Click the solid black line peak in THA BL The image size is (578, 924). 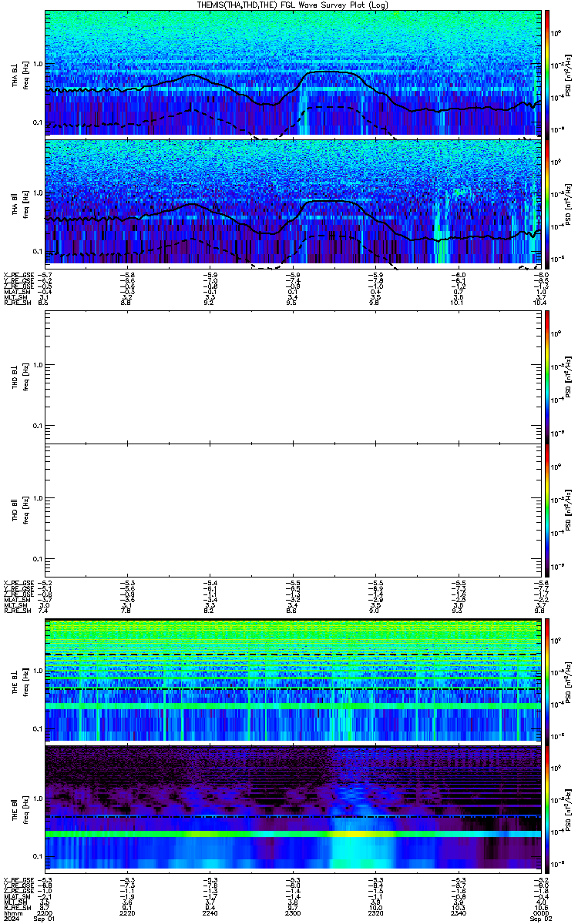pyautogui.click(x=330, y=72)
